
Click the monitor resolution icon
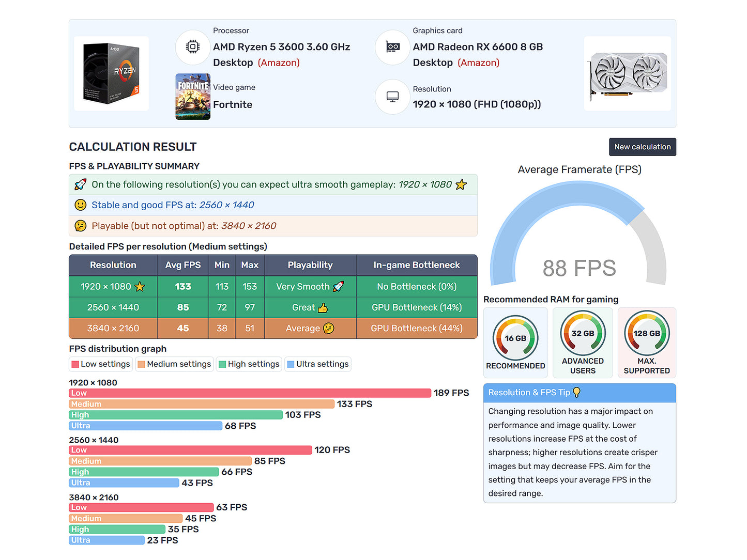(x=392, y=97)
